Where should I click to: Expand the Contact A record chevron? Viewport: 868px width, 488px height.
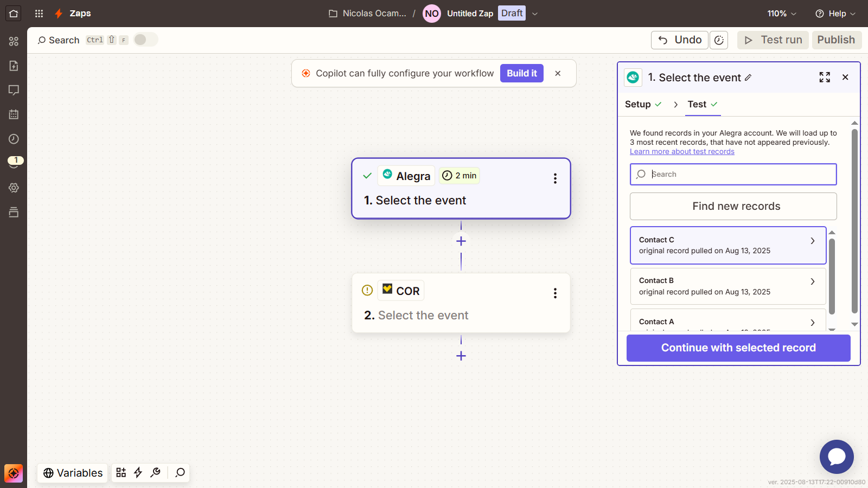[x=813, y=323]
